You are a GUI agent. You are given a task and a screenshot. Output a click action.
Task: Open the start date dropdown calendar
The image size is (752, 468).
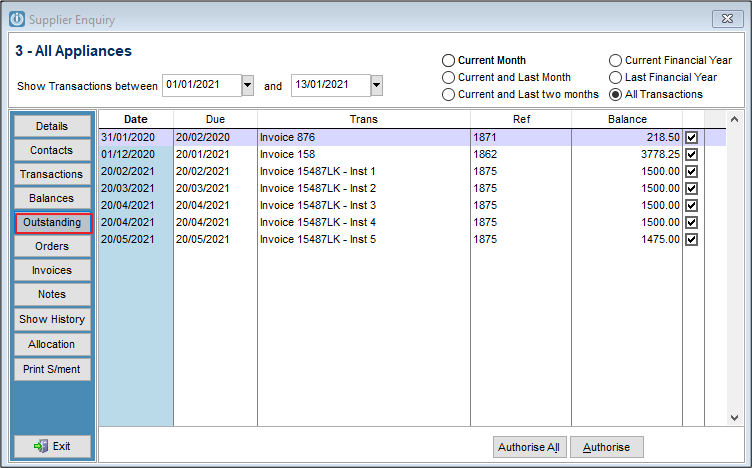(248, 86)
